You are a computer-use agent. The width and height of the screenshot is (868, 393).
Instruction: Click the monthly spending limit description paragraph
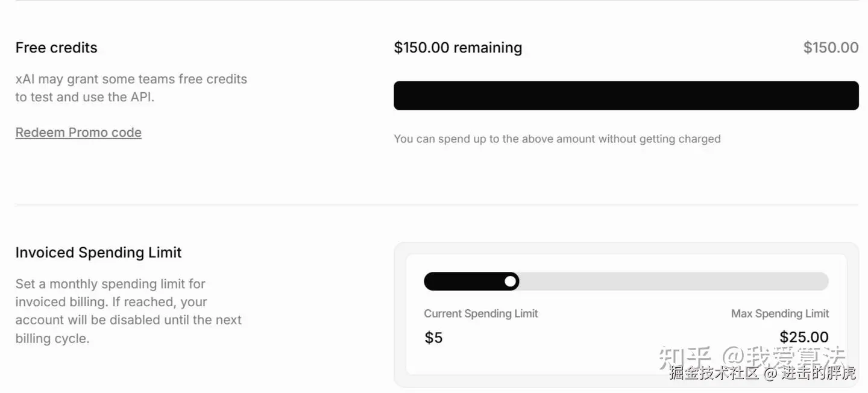(128, 311)
